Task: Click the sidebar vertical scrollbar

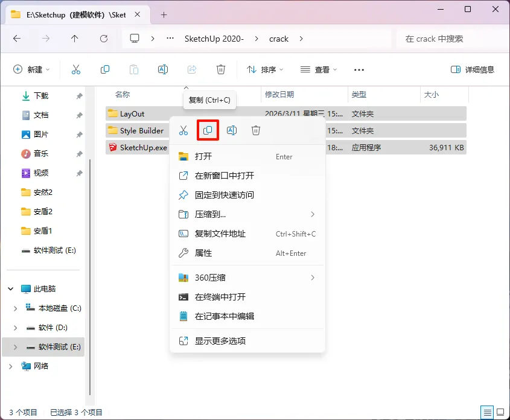Action: 90,276
